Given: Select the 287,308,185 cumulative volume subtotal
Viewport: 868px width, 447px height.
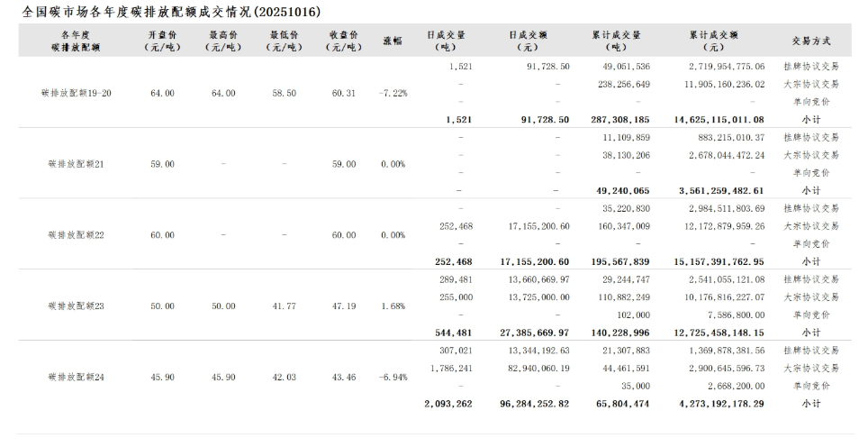Looking at the screenshot, I should pos(617,119).
